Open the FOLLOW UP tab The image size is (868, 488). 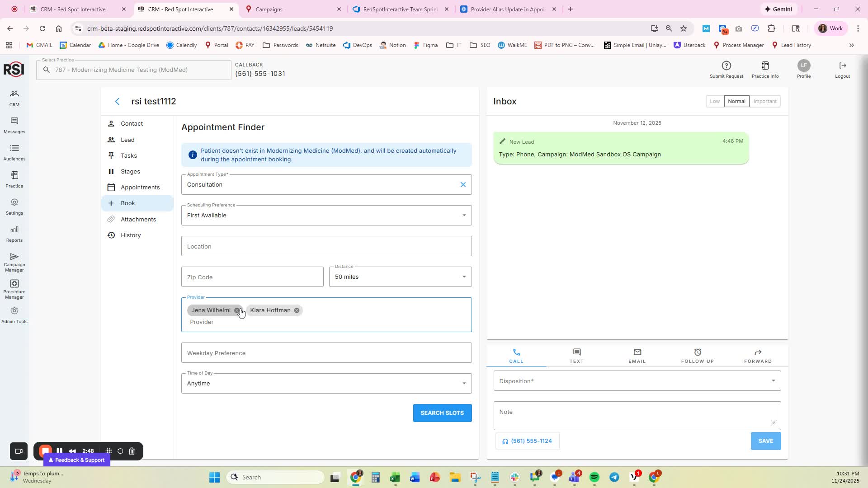tap(697, 356)
